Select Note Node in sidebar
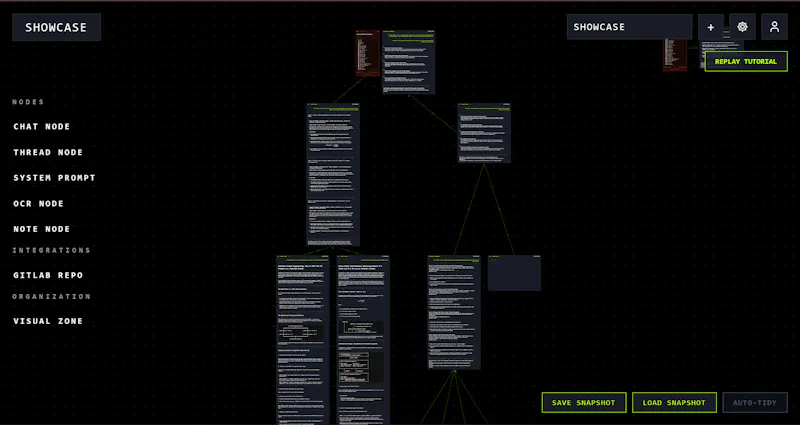800x425 pixels. coord(42,229)
